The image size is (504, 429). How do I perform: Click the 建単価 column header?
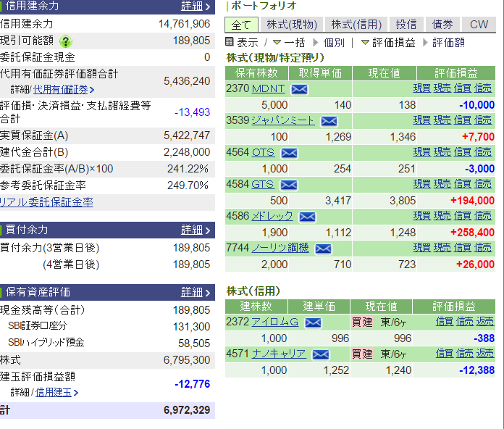click(319, 307)
